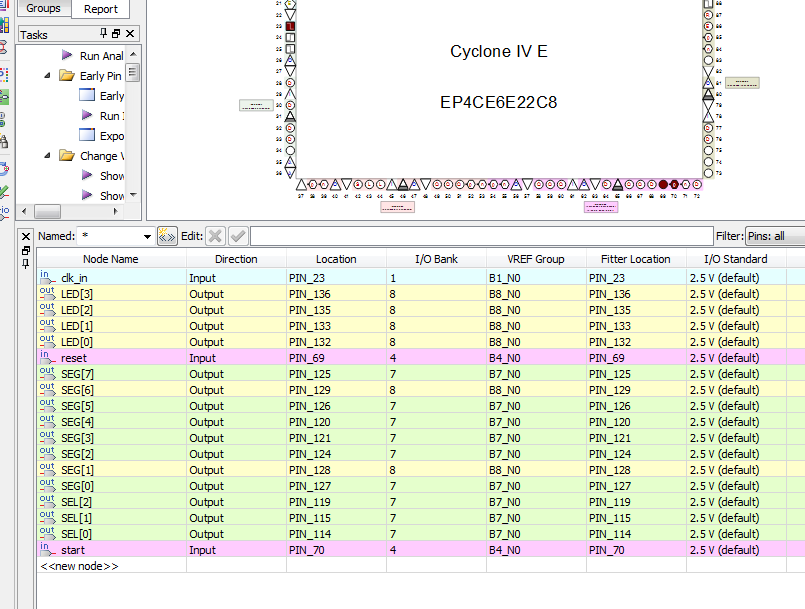805x609 pixels.
Task: Sort by Direction column header
Action: (x=236, y=259)
